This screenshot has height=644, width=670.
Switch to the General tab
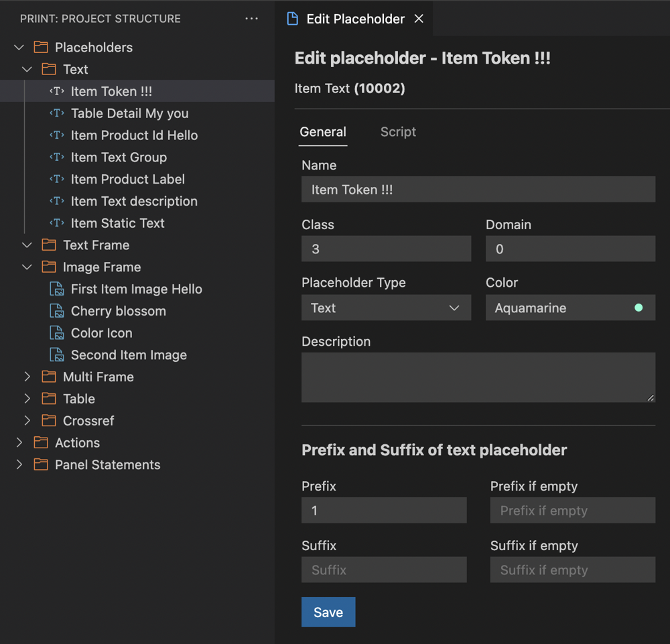323,131
